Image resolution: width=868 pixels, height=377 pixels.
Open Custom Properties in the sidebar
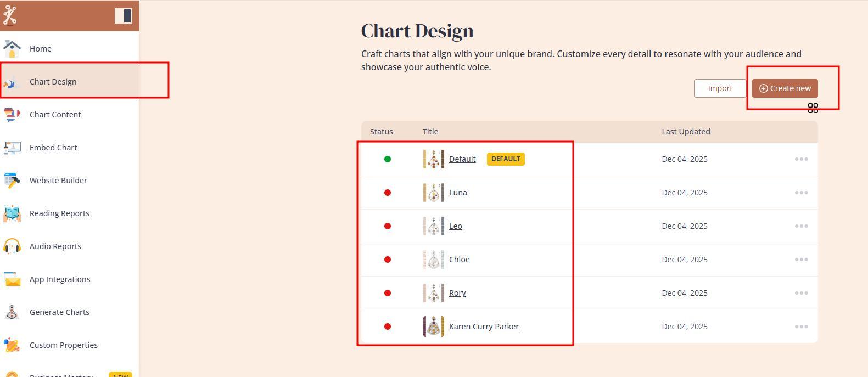(63, 345)
